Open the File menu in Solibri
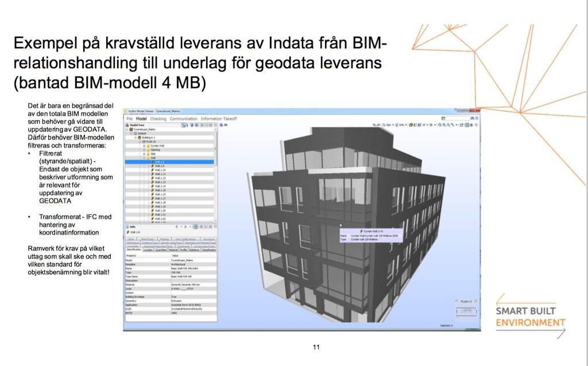Image resolution: width=588 pixels, height=366 pixels. point(129,119)
